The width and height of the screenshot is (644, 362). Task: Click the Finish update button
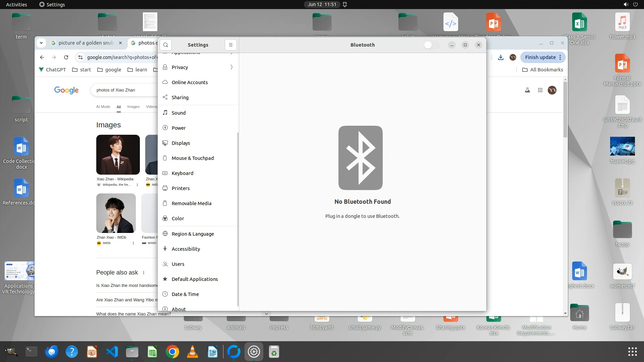pyautogui.click(x=540, y=57)
